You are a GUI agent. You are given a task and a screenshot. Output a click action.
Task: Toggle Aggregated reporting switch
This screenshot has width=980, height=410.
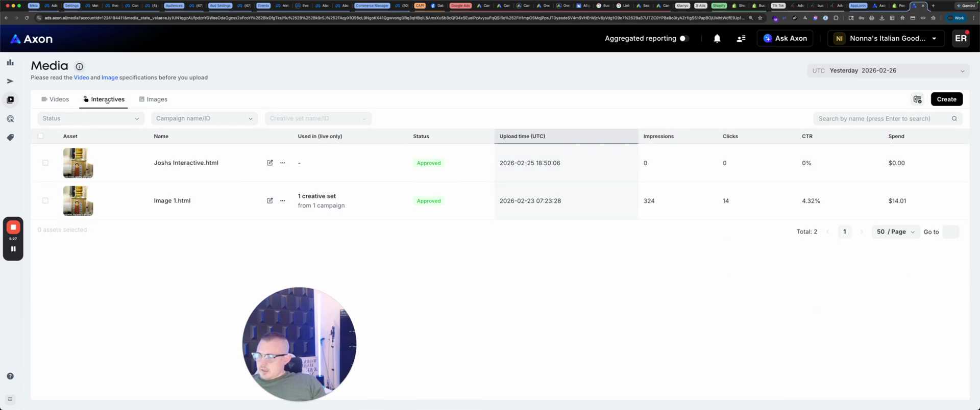684,38
